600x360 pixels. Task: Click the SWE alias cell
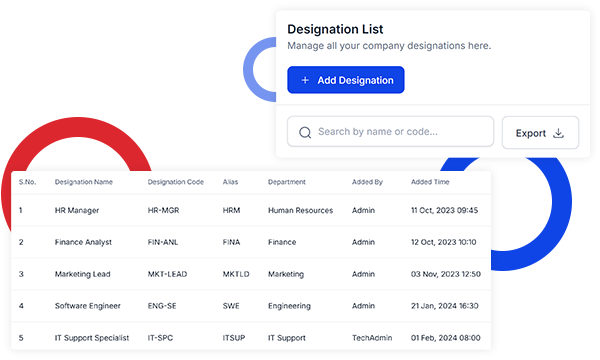231,306
